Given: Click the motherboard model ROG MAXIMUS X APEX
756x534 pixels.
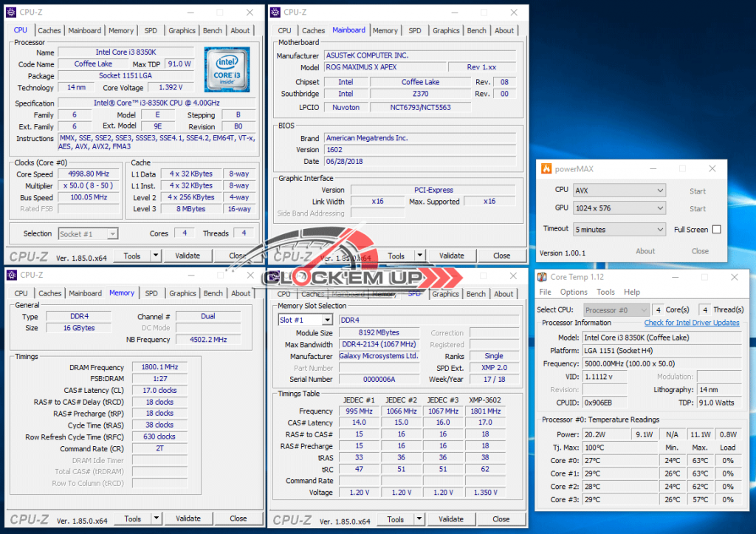Looking at the screenshot, I should (384, 67).
